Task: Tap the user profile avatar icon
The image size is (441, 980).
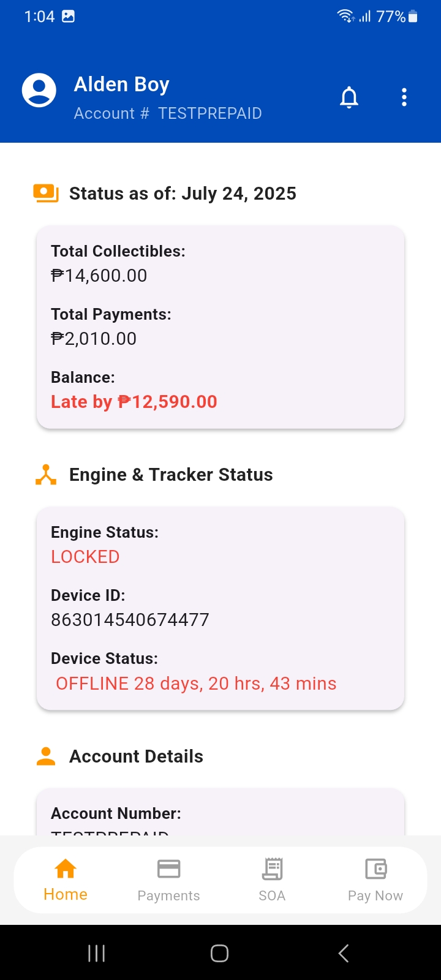Action: (39, 91)
